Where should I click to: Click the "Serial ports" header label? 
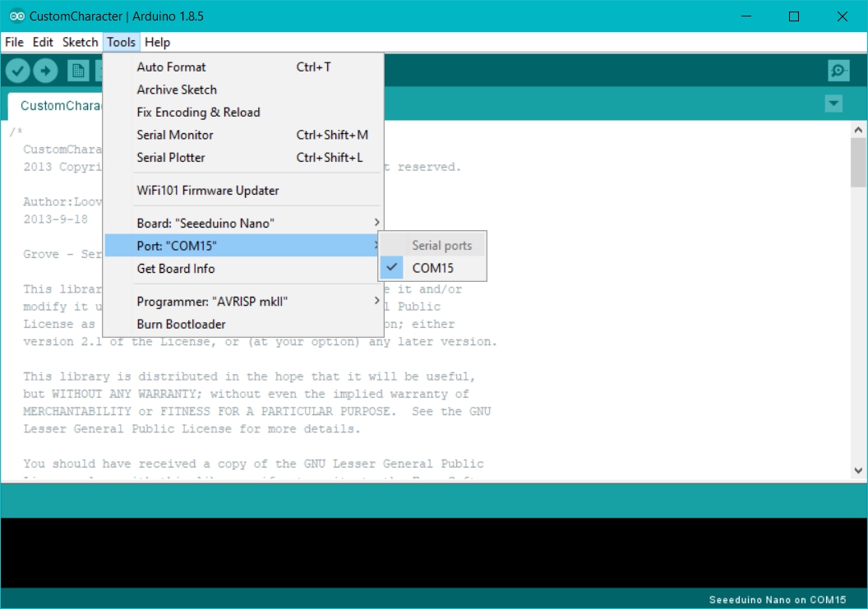point(441,246)
